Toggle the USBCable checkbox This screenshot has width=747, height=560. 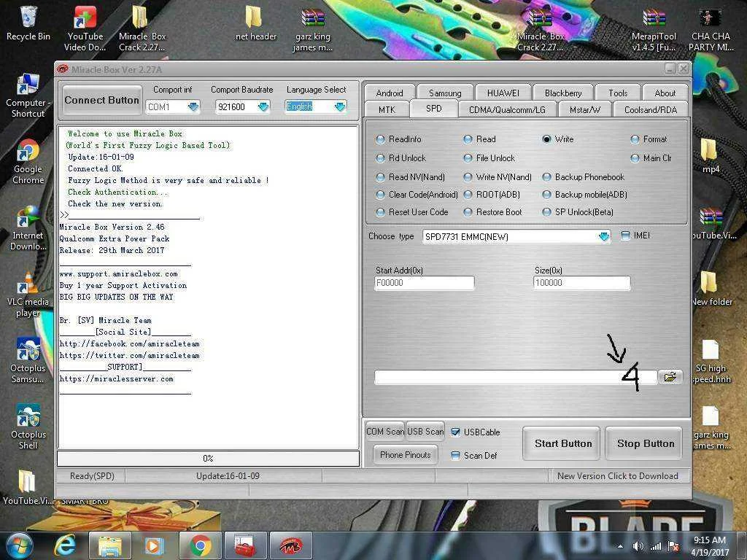tap(455, 432)
